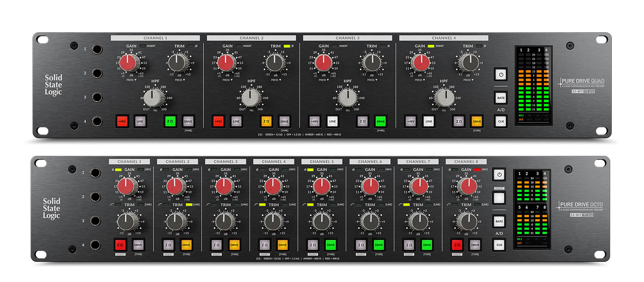Click the red GAIN knob on Octo channel 3
644x282 pixels.
point(224,187)
